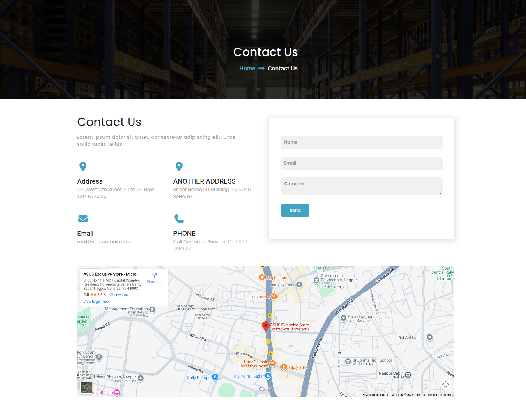Toggle fullscreen map view button
526x420 pixels.
pos(445,384)
